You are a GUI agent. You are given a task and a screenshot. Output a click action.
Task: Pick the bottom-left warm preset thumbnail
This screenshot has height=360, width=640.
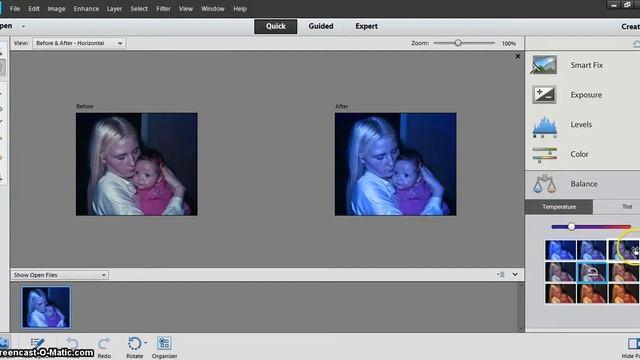click(x=560, y=293)
